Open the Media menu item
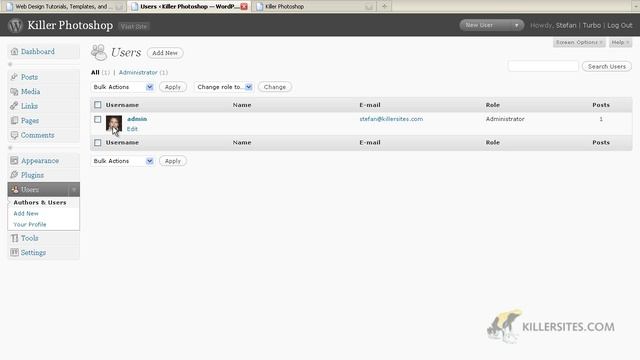This screenshot has height=360, width=640. point(31,91)
